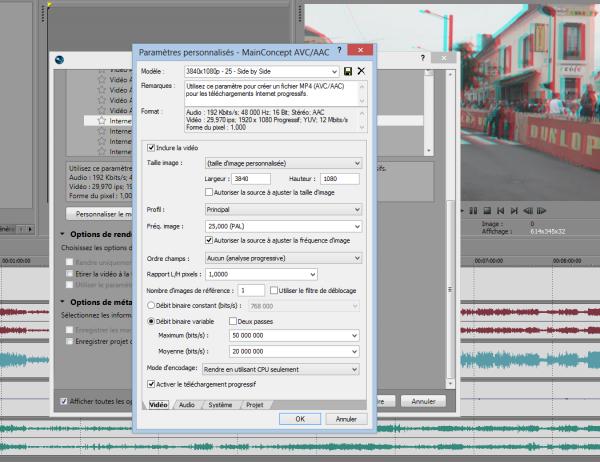Click the star icon beside the highlighted Internet preset
This screenshot has height=462, width=600.
(102, 120)
